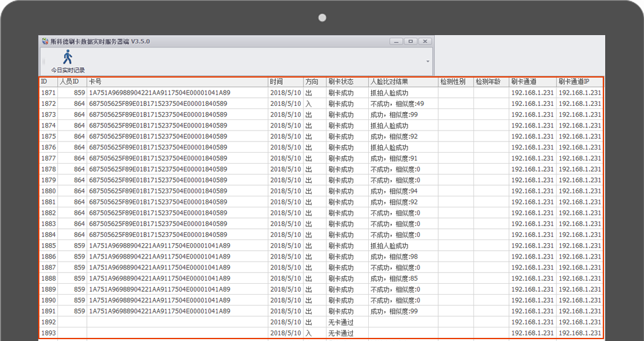644x341 pixels.
Task: Open the toolbar overflow dropdown arrow
Action: point(427,62)
